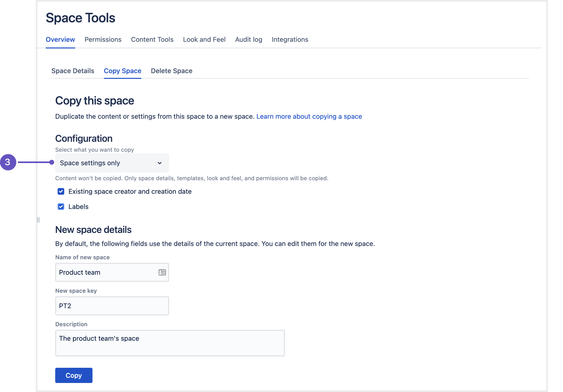Switch to the Space Details subtab

(x=73, y=71)
